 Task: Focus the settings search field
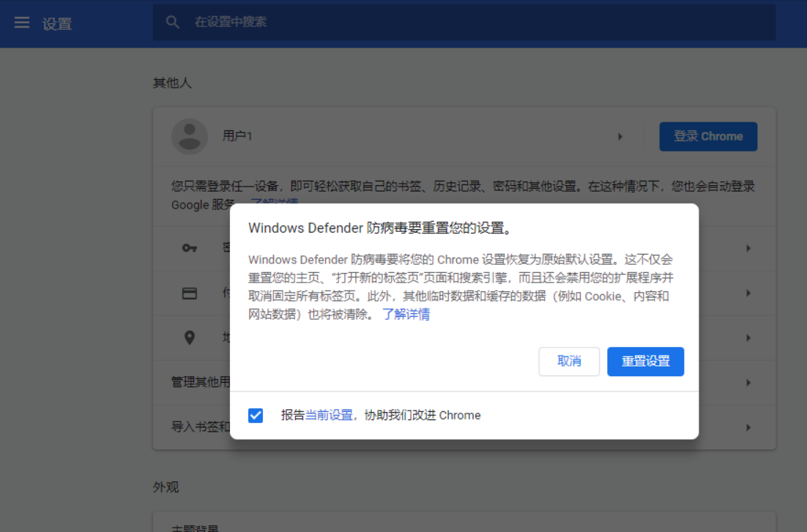(464, 22)
